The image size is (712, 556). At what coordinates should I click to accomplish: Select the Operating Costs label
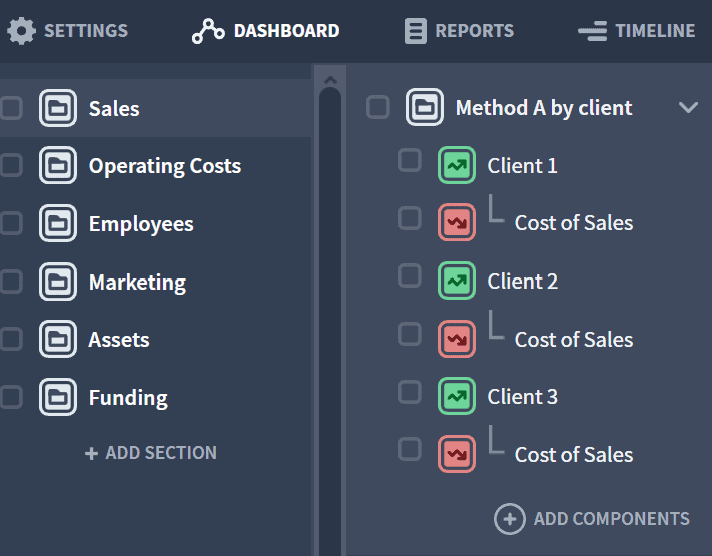point(165,166)
